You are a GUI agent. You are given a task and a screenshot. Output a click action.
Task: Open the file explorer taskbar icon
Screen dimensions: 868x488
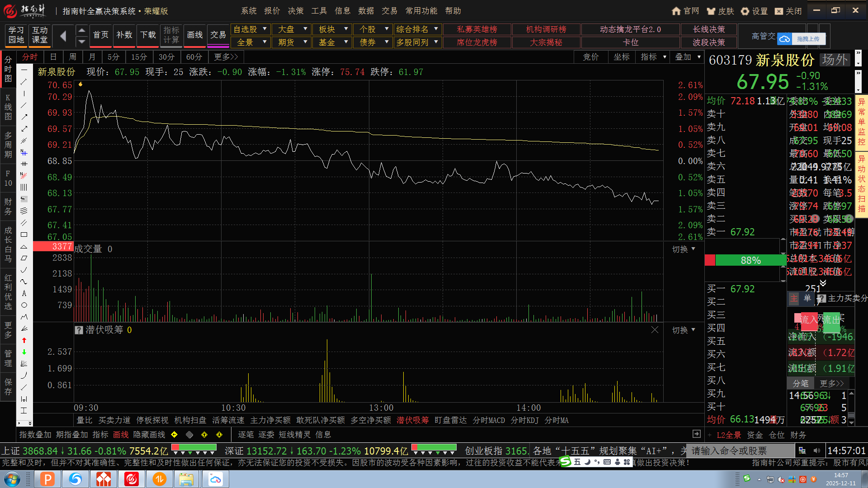click(186, 479)
